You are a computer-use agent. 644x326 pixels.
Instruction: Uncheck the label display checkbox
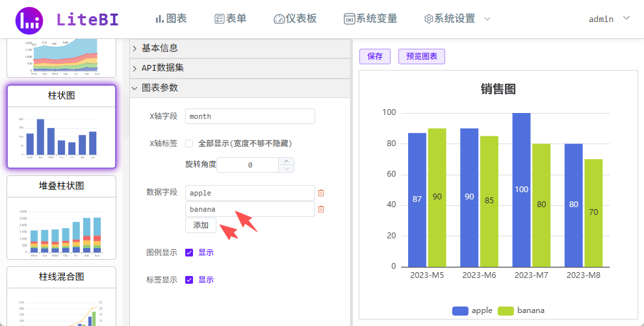[x=189, y=280]
